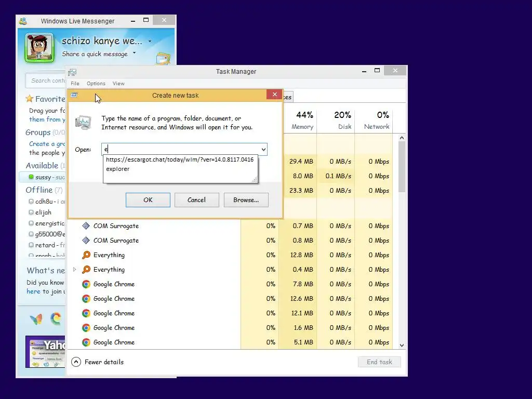Click the Task Manager title bar icon

[72, 72]
